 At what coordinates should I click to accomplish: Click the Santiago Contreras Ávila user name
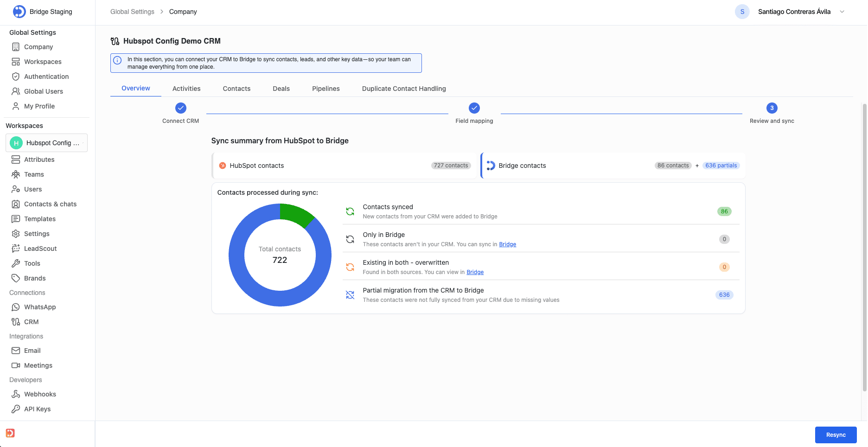point(794,12)
